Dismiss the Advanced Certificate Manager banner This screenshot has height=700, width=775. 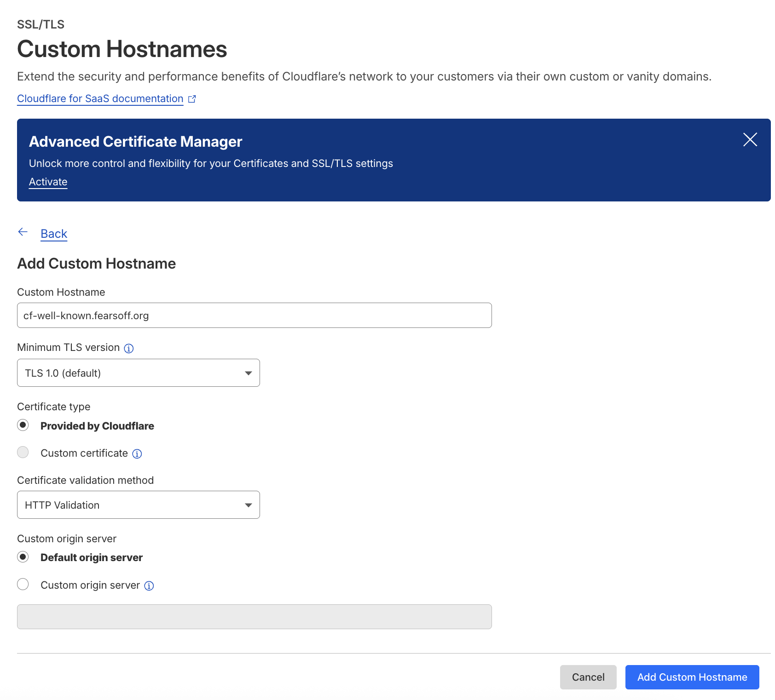click(x=750, y=139)
